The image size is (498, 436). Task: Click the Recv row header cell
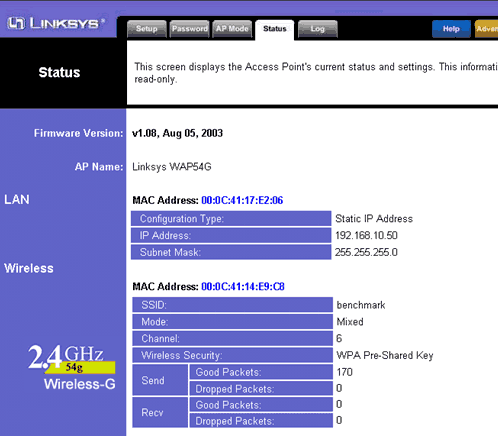[x=160, y=412]
